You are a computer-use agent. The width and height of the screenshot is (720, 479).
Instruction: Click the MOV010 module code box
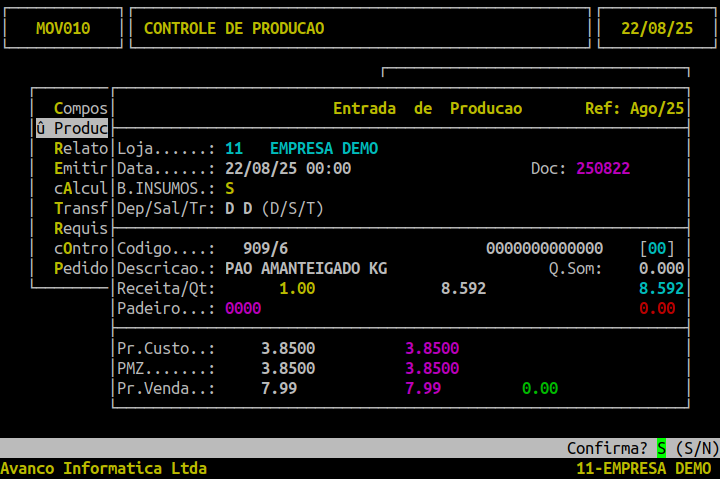pyautogui.click(x=63, y=28)
